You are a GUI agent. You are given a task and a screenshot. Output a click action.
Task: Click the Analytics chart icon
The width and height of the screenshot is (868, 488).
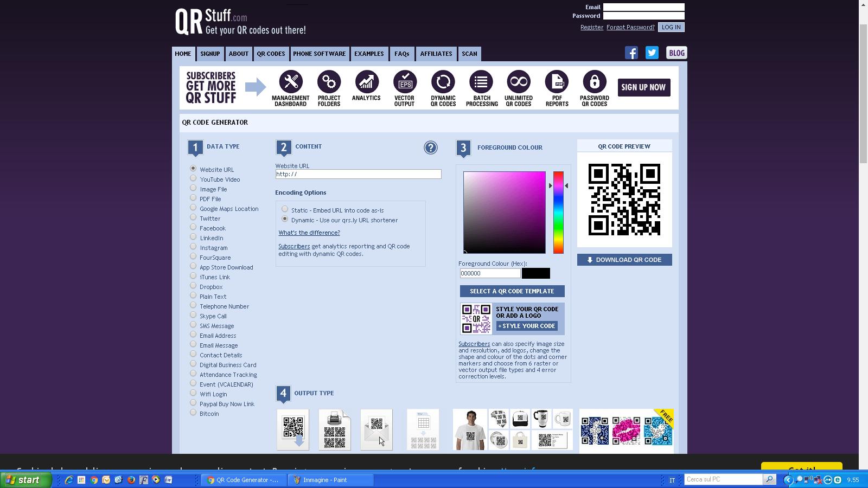[x=367, y=82]
